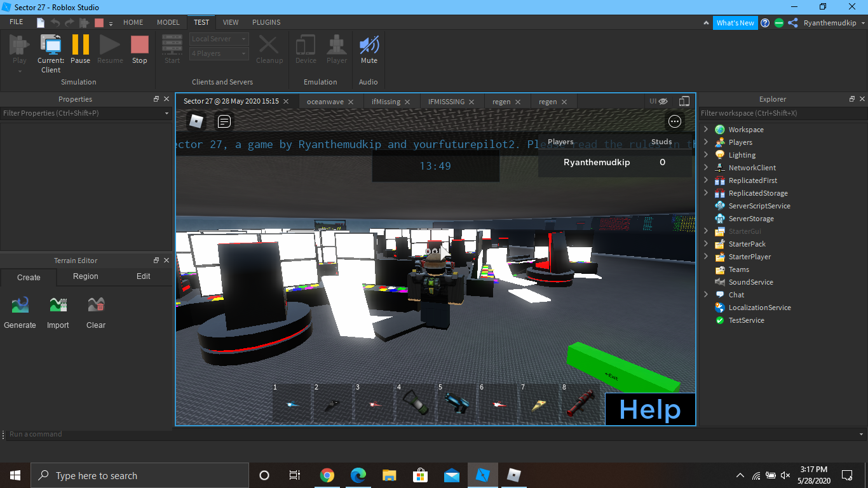The image size is (868, 488).
Task: Switch to the PLUGINS ribbon tab
Action: (266, 22)
